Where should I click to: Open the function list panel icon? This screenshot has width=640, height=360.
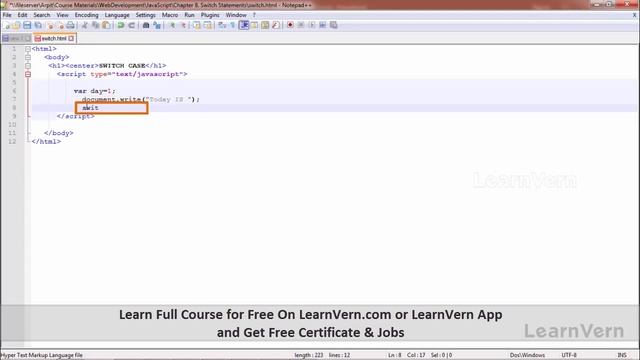[x=276, y=25]
